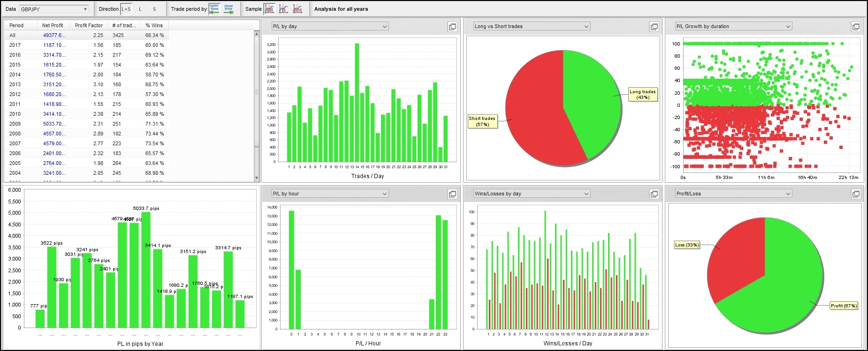Click the period table's scroll up arrow

tap(257, 34)
